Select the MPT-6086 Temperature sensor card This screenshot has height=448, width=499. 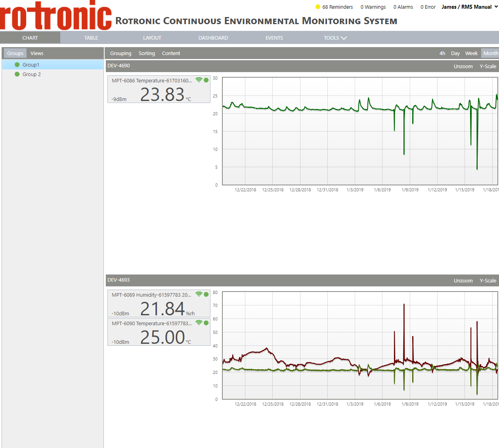tap(159, 90)
